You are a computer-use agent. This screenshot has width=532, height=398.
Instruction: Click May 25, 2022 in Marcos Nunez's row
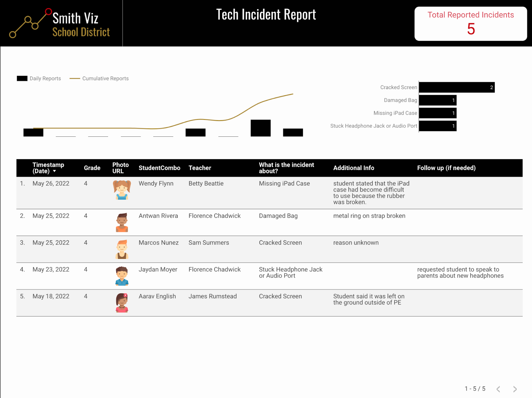click(51, 243)
